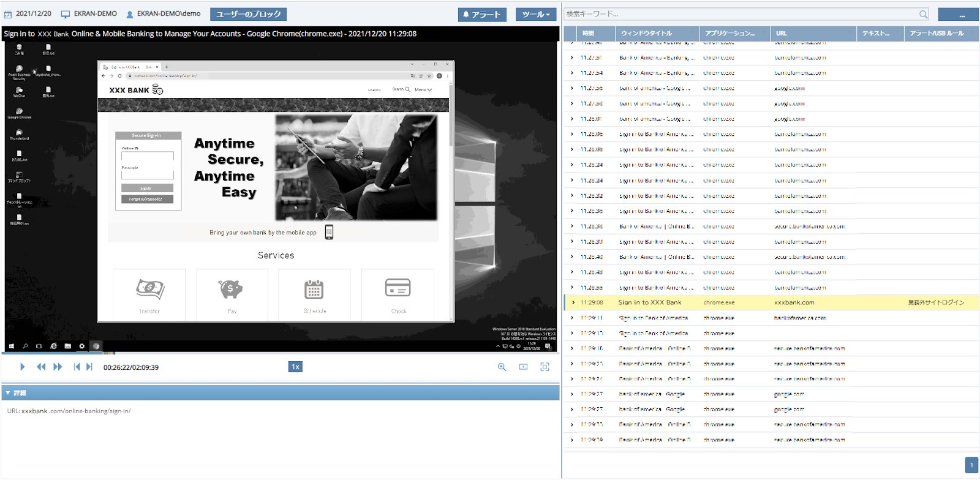Image resolution: width=980 pixels, height=483 pixels.
Task: Select the Sign in to XXX Bank row title
Action: (649, 302)
